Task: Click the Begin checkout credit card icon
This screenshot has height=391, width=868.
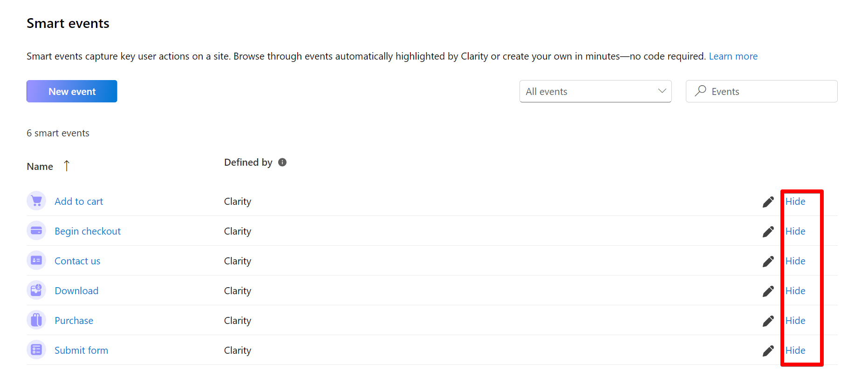Action: [x=36, y=230]
